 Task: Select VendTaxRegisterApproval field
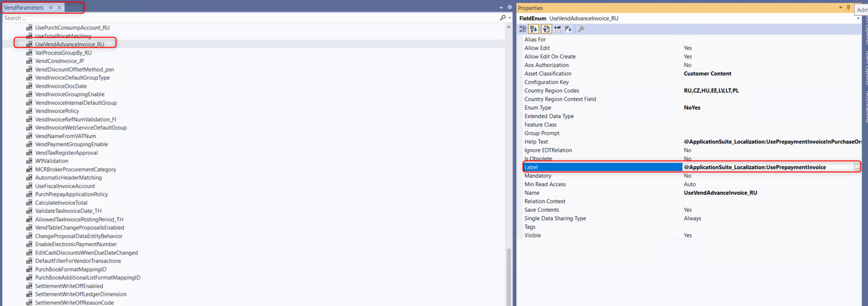pyautogui.click(x=66, y=153)
